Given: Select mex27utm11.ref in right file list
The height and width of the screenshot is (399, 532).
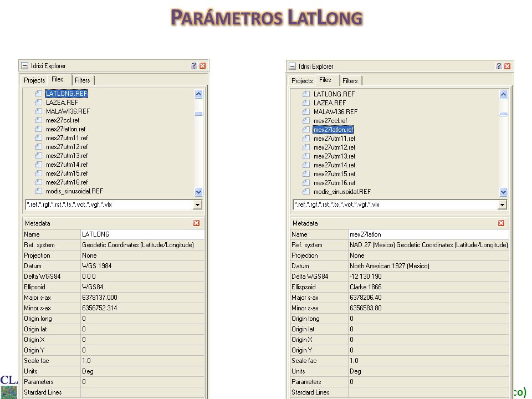Looking at the screenshot, I should tap(334, 139).
